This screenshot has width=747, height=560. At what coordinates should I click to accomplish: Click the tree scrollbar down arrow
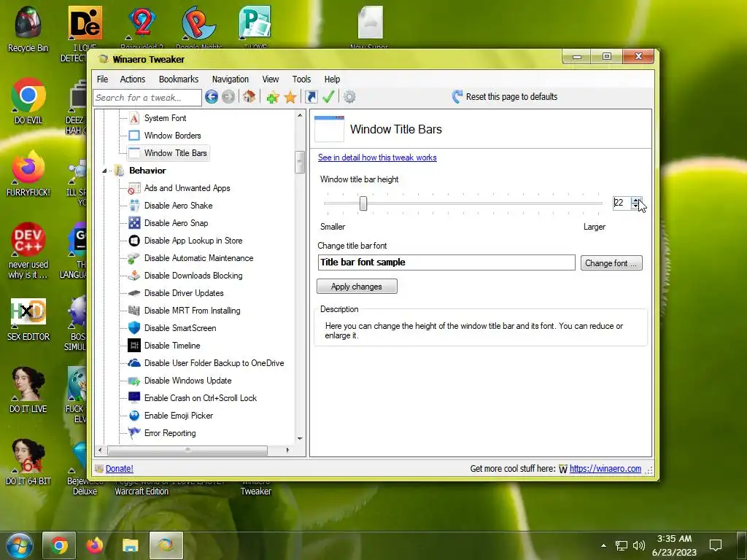click(x=300, y=438)
